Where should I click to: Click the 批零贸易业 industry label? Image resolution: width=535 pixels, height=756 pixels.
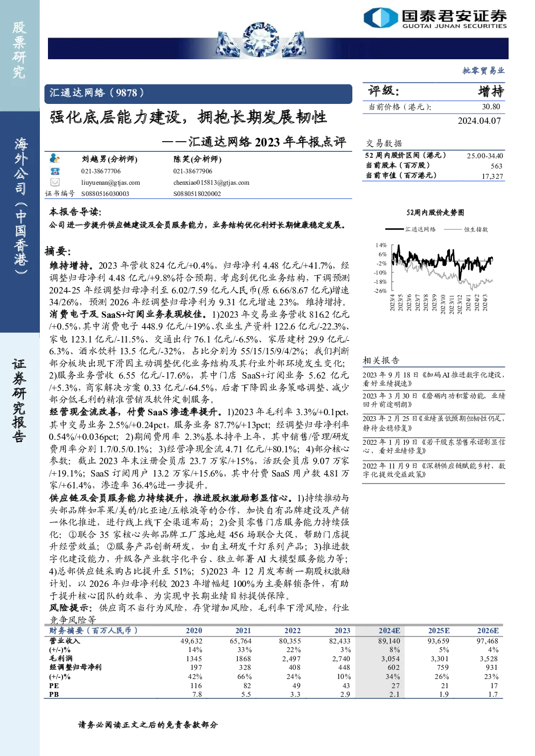pos(483,71)
